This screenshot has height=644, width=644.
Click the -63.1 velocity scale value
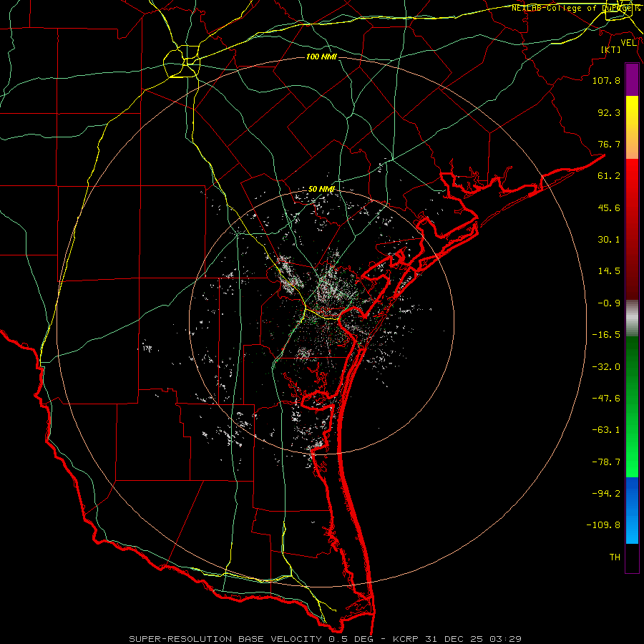coord(606,430)
